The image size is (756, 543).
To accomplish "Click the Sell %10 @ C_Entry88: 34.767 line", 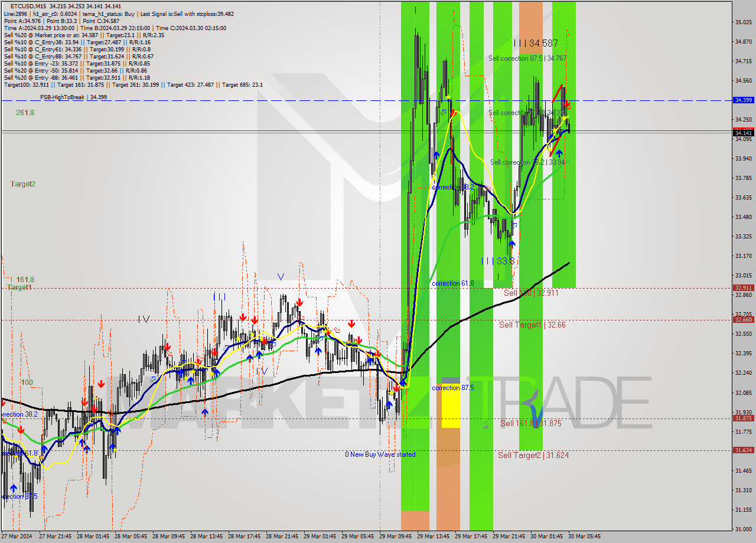I will pos(78,56).
